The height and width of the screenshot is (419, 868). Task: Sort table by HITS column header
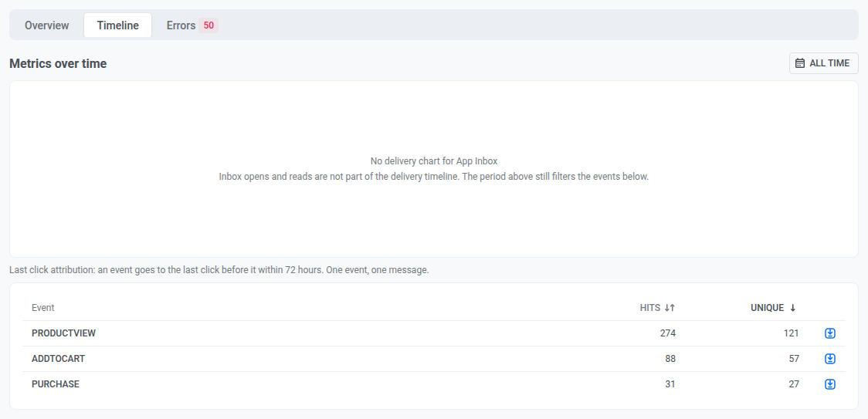pyautogui.click(x=658, y=308)
